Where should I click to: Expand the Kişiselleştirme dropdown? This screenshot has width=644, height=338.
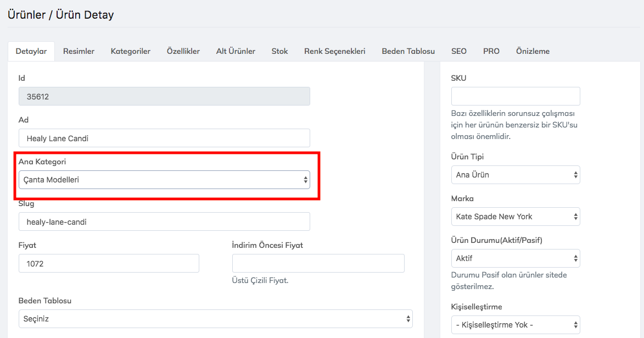(515, 324)
